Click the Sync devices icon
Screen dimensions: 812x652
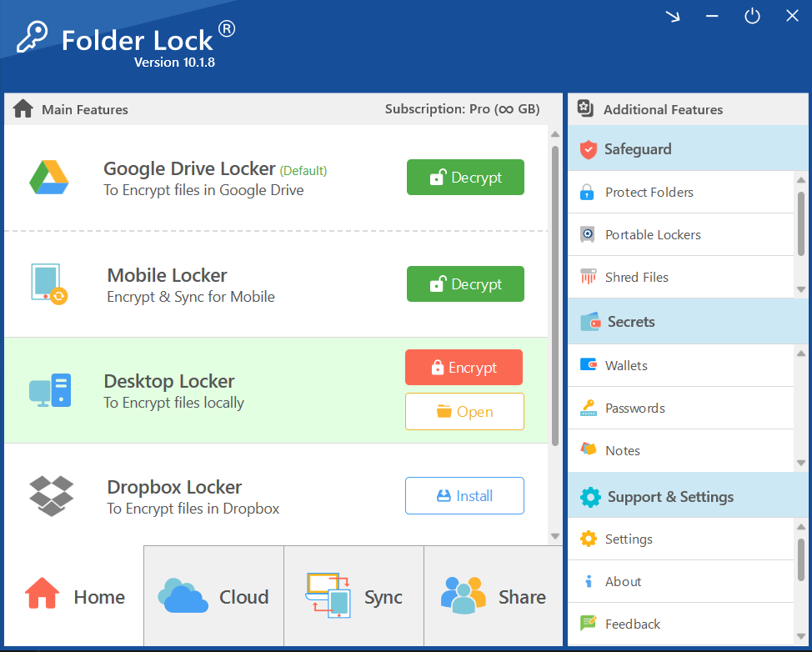pyautogui.click(x=328, y=595)
